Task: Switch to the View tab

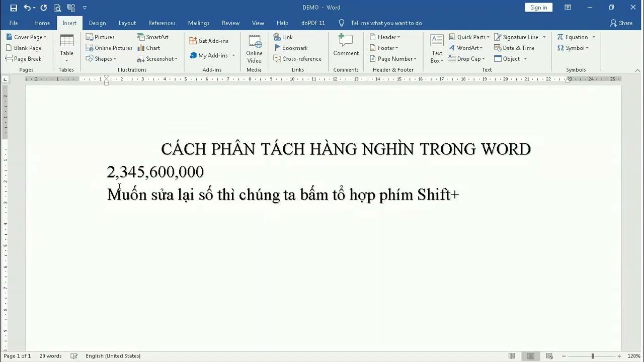Action: coord(258,23)
